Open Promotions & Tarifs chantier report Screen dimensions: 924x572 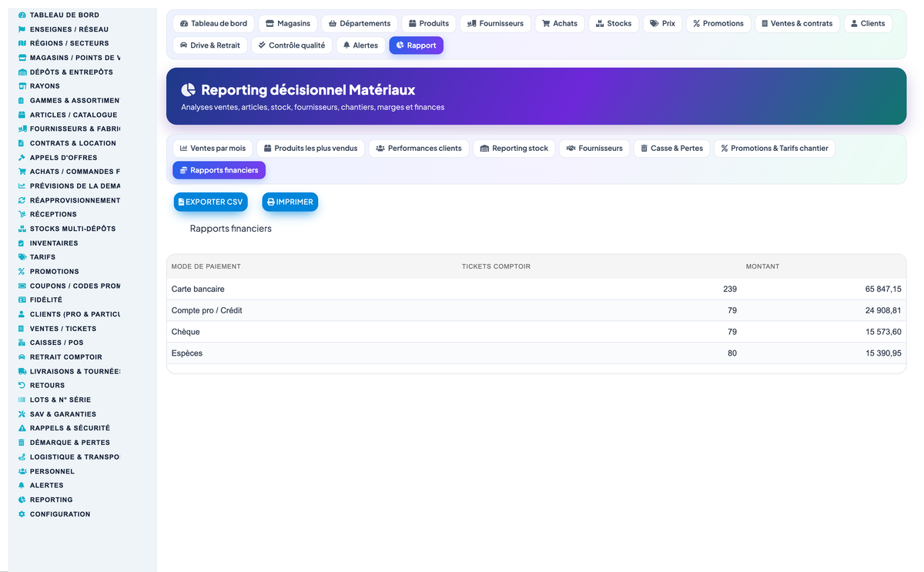pyautogui.click(x=775, y=148)
